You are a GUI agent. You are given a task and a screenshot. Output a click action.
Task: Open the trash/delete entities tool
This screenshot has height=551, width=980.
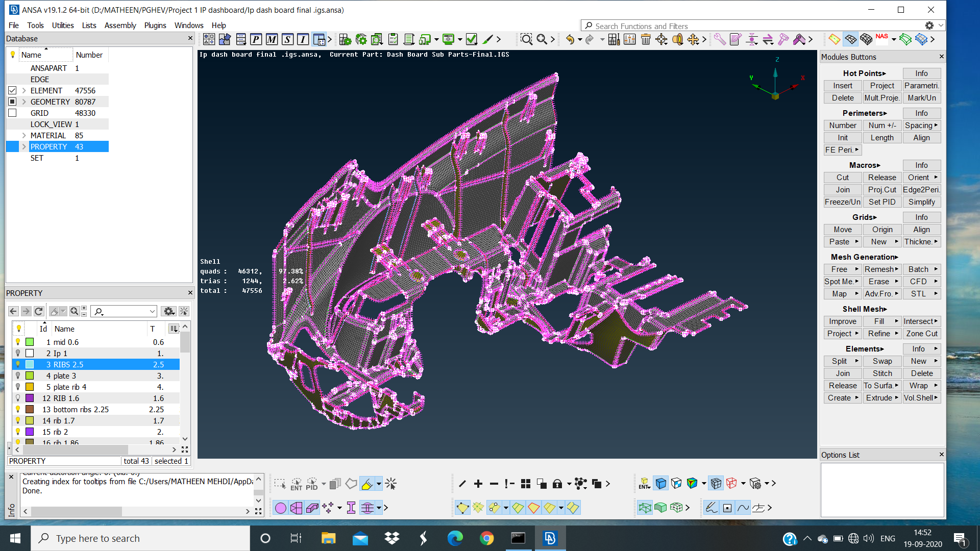pos(646,39)
